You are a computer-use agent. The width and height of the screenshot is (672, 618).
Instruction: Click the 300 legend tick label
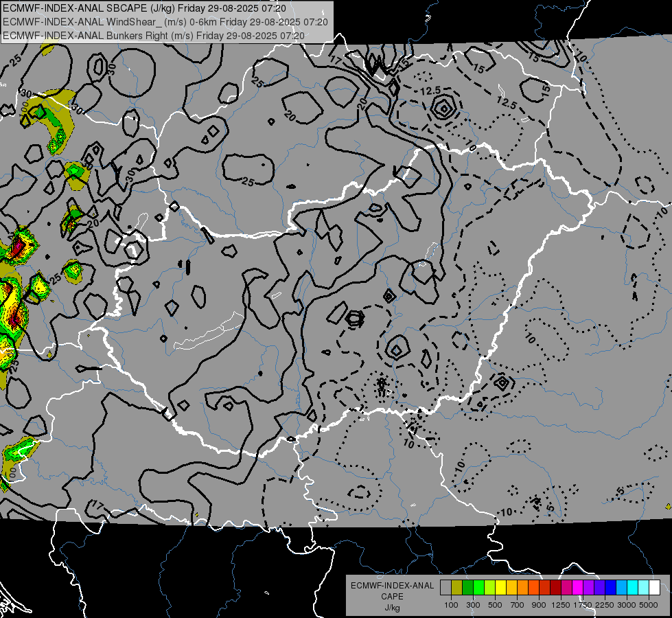tap(473, 605)
